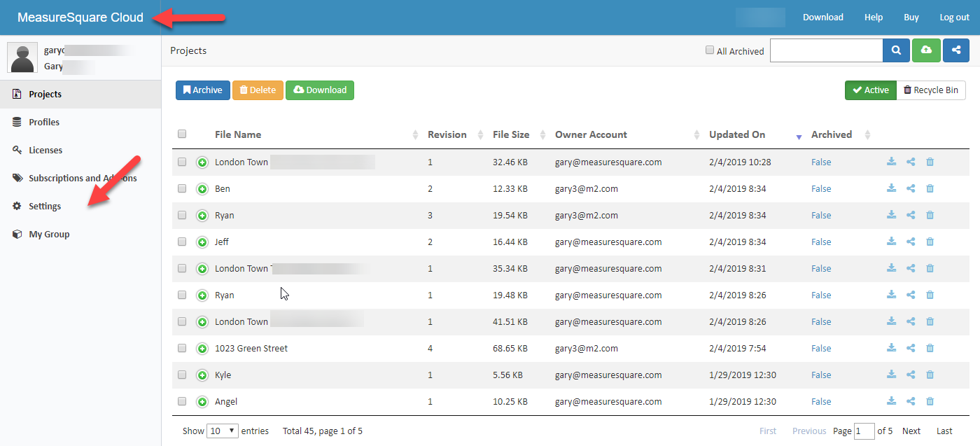This screenshot has height=446, width=980.
Task: Check the Kyle row checkbox
Action: pyautogui.click(x=182, y=375)
